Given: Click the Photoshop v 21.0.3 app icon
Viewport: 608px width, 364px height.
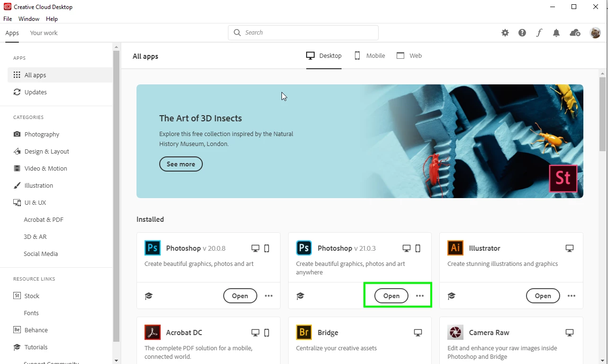Looking at the screenshot, I should (x=304, y=248).
